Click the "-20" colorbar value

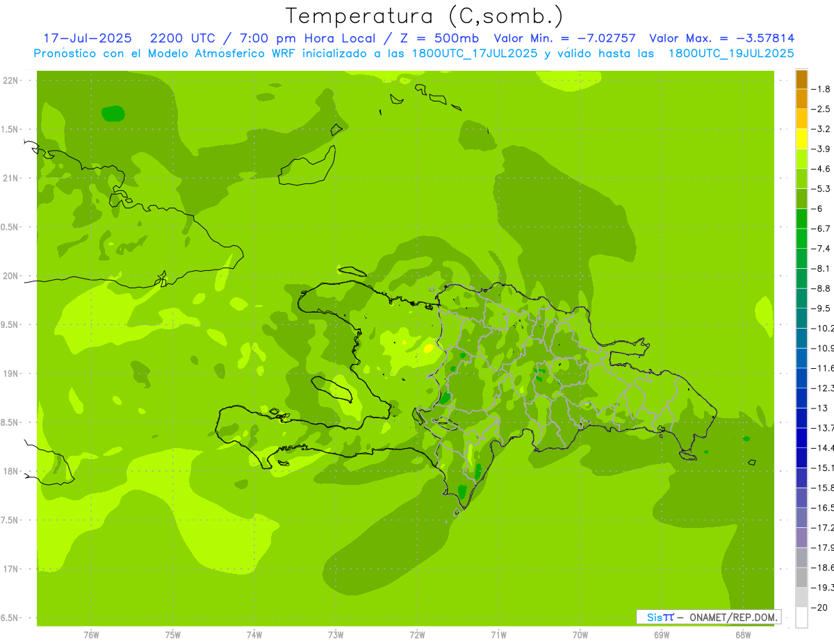(819, 607)
